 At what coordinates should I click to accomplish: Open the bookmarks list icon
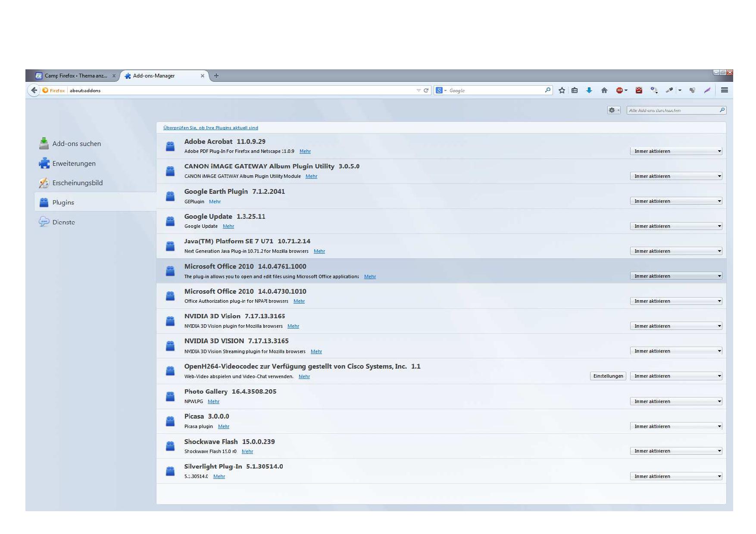pos(575,90)
